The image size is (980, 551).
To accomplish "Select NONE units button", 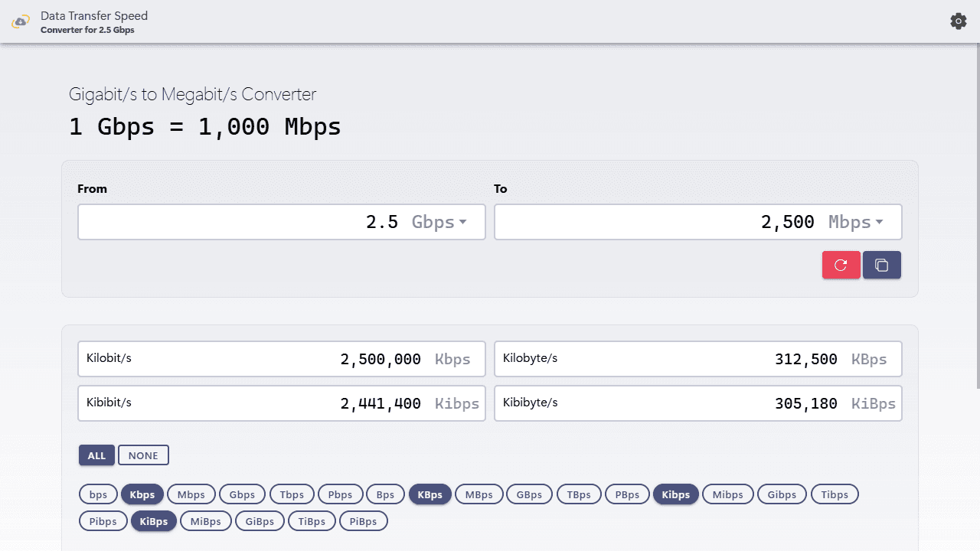I will click(x=143, y=455).
